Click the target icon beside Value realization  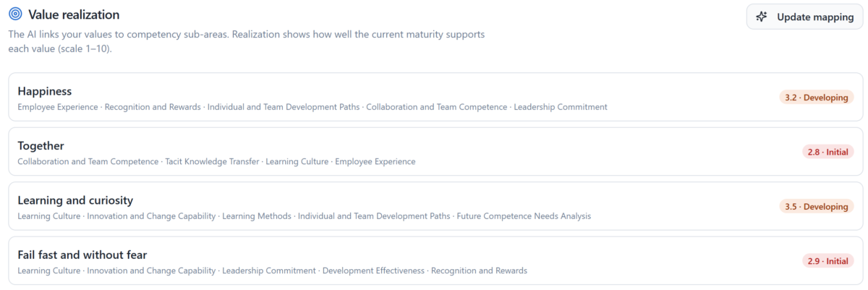(15, 14)
